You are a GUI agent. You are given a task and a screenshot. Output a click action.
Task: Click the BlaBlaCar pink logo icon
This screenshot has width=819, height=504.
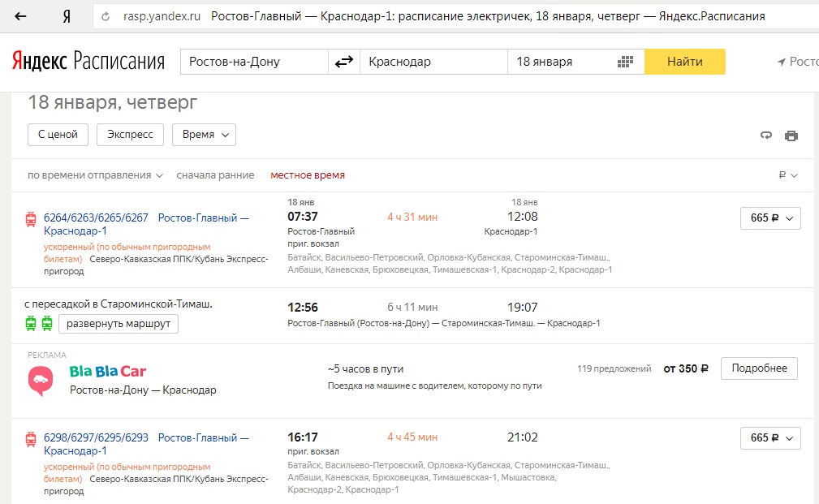coord(41,381)
